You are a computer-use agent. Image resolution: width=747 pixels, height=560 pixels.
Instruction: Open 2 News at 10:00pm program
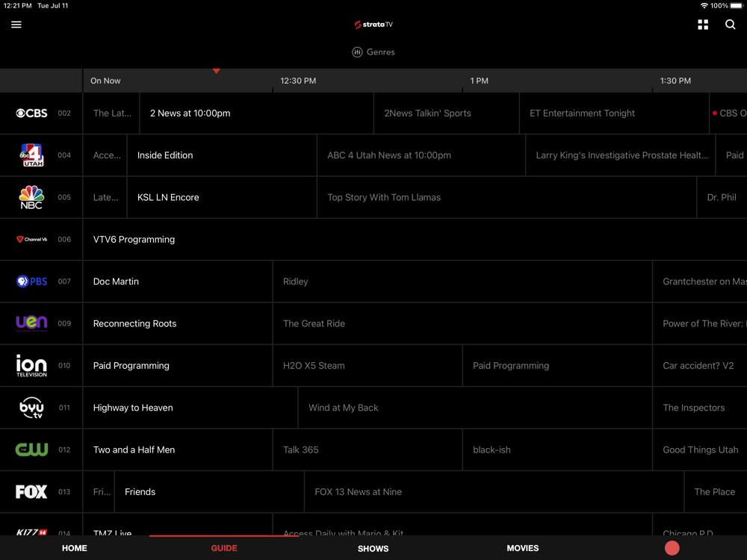point(256,113)
